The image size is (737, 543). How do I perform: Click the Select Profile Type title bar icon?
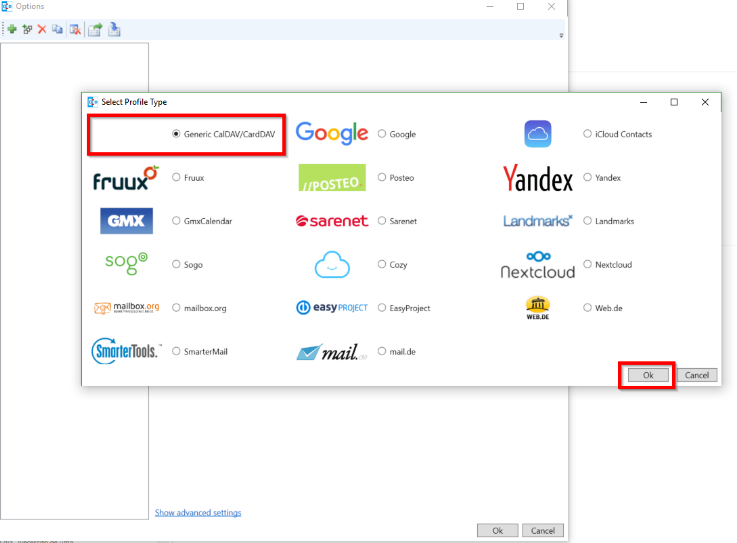(93, 102)
